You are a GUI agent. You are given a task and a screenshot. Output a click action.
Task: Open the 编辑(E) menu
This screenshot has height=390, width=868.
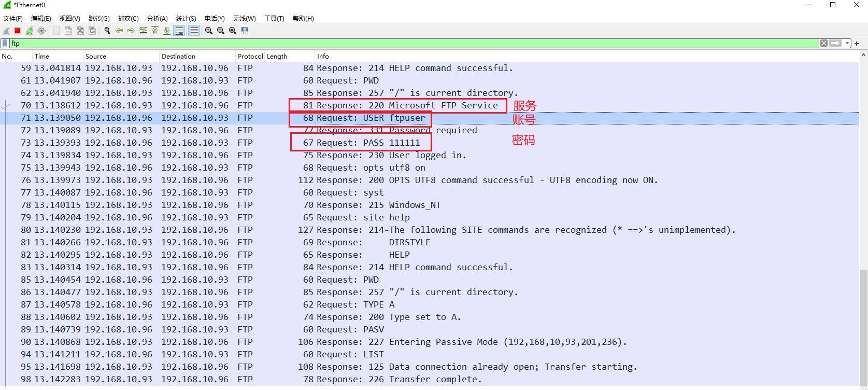(x=41, y=18)
